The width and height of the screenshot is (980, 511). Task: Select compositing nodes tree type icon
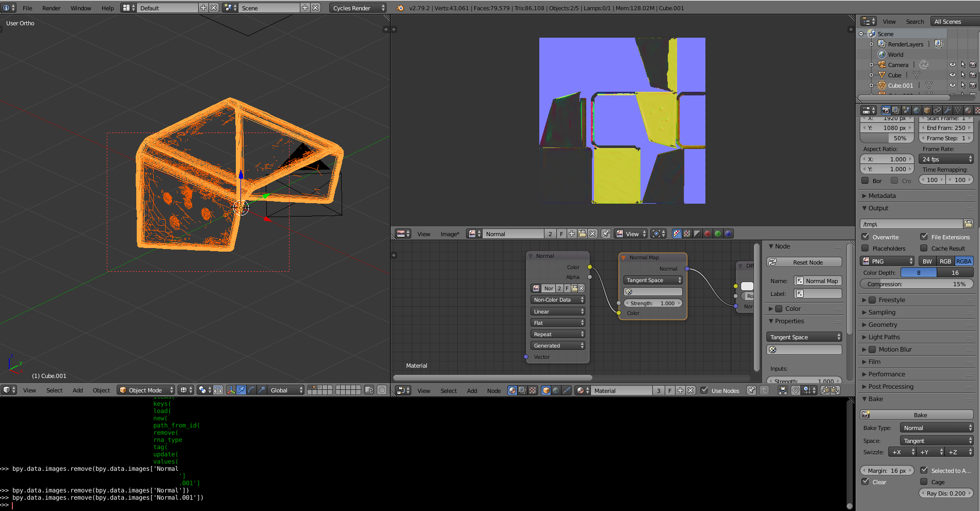(x=522, y=390)
